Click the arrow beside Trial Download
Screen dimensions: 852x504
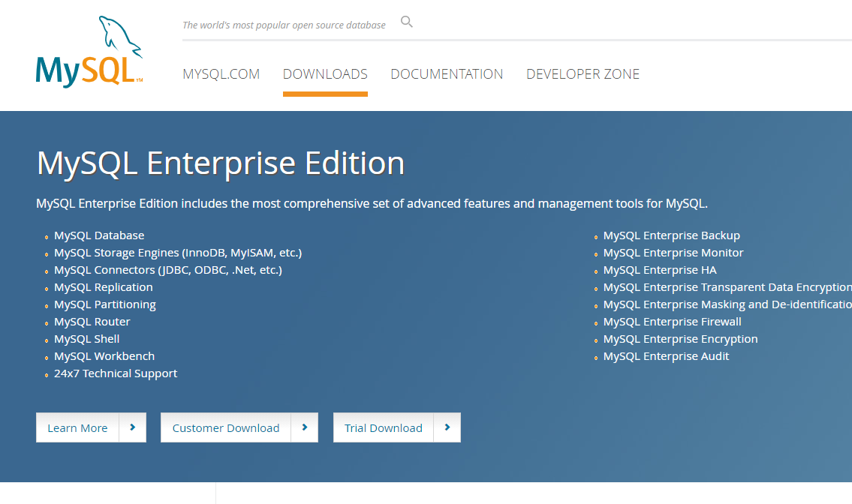[x=447, y=427]
